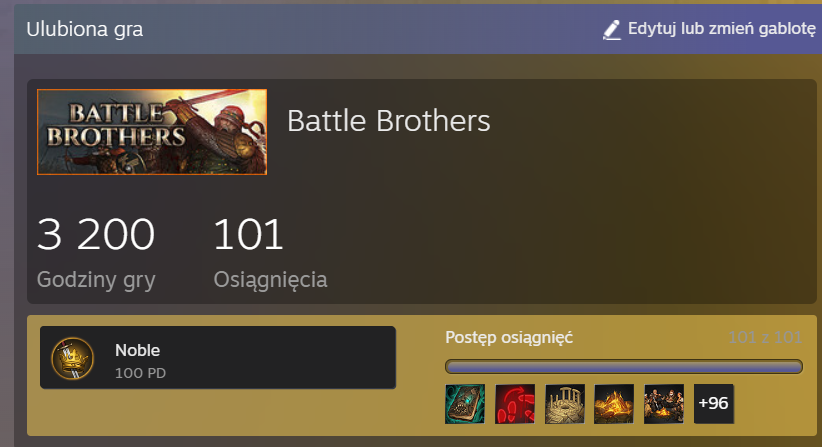Click the 'Godziny gry' label
This screenshot has width=822, height=447.
tap(96, 280)
